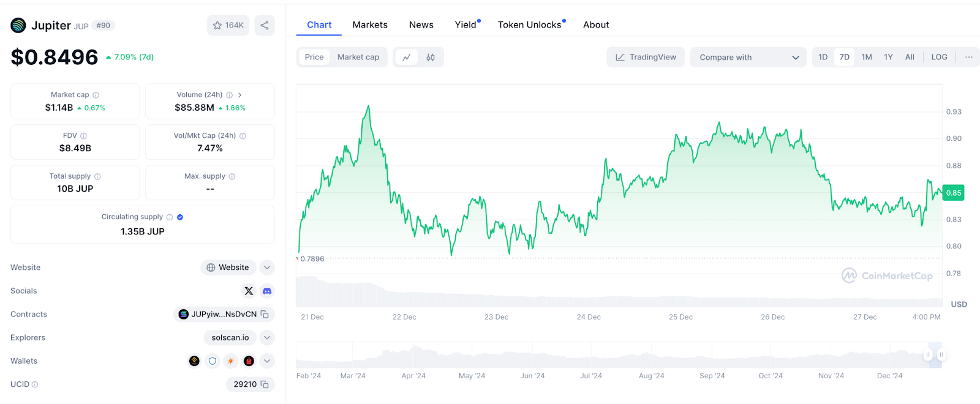This screenshot has width=980, height=404.
Task: Copy the JUPyiw...NsDvCN contract address
Action: [265, 314]
